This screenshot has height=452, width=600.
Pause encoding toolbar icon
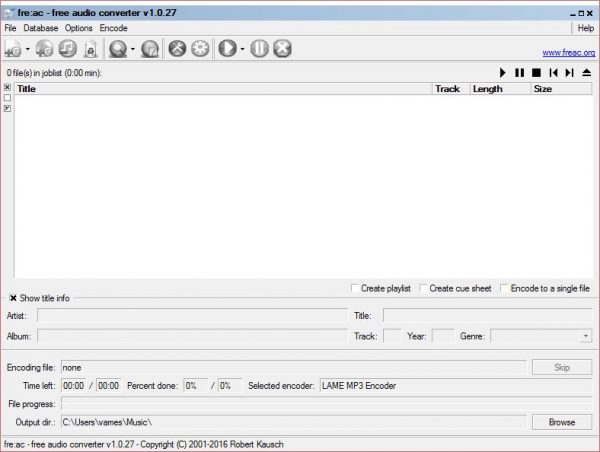click(259, 49)
